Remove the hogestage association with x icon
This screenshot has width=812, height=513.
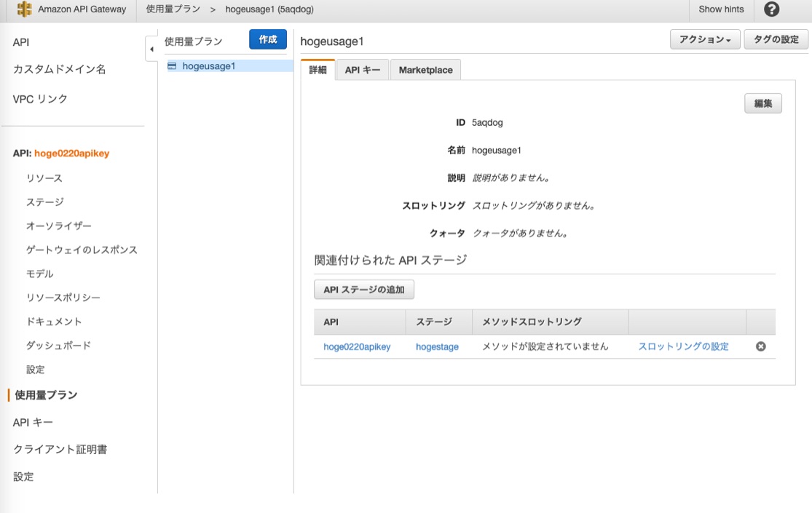760,347
